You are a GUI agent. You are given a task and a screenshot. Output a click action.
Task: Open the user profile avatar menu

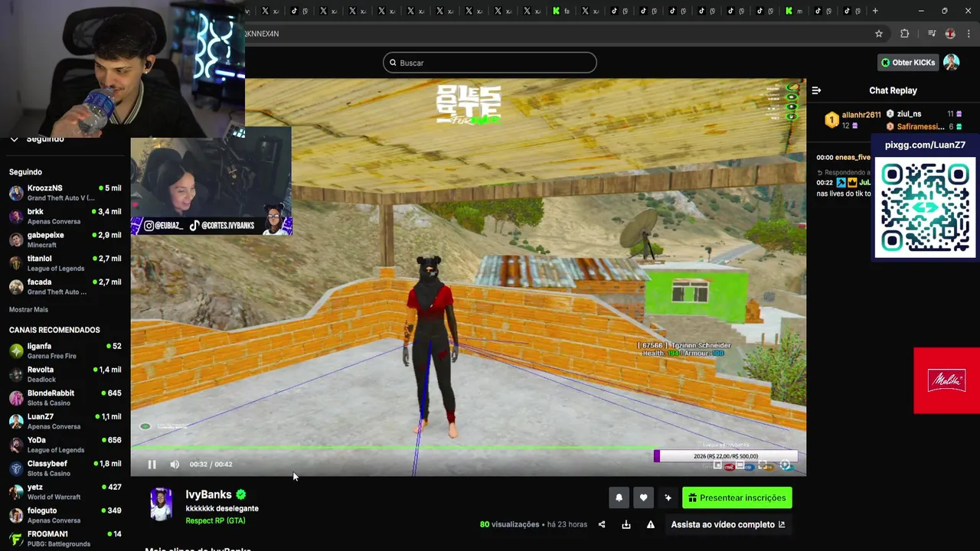coord(952,63)
